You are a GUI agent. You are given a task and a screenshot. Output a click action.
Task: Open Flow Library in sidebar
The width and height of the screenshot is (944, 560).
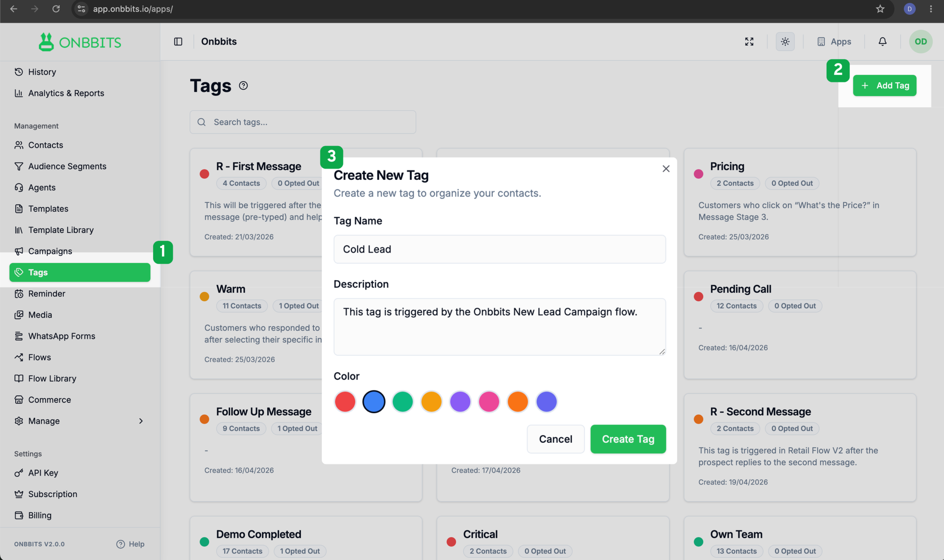(80, 378)
